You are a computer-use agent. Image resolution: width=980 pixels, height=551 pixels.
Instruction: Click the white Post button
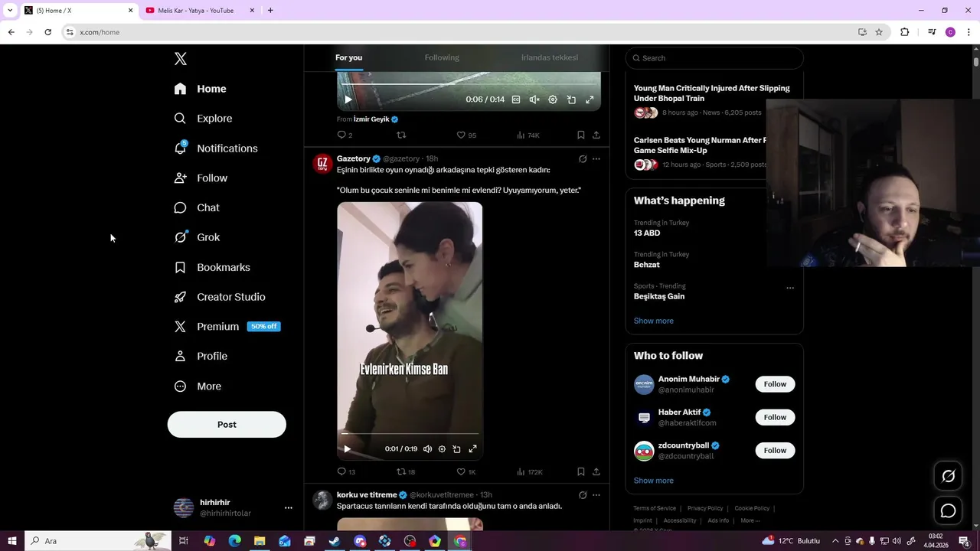(227, 425)
